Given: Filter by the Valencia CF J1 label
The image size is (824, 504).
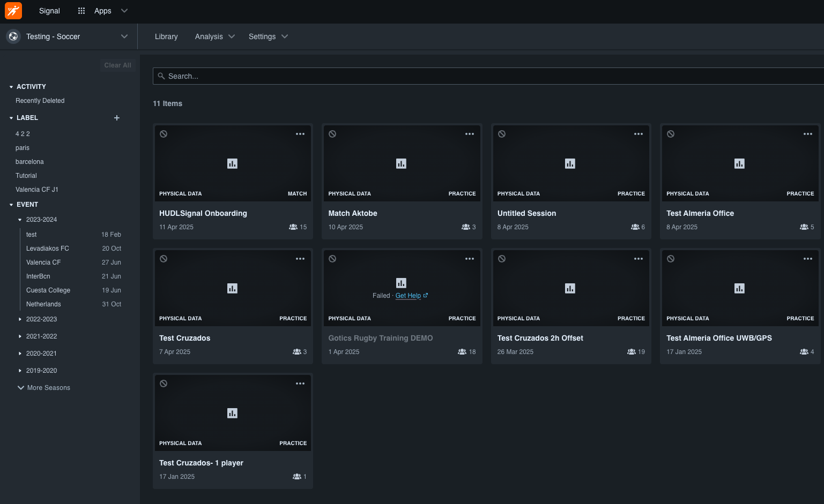Looking at the screenshot, I should point(37,190).
